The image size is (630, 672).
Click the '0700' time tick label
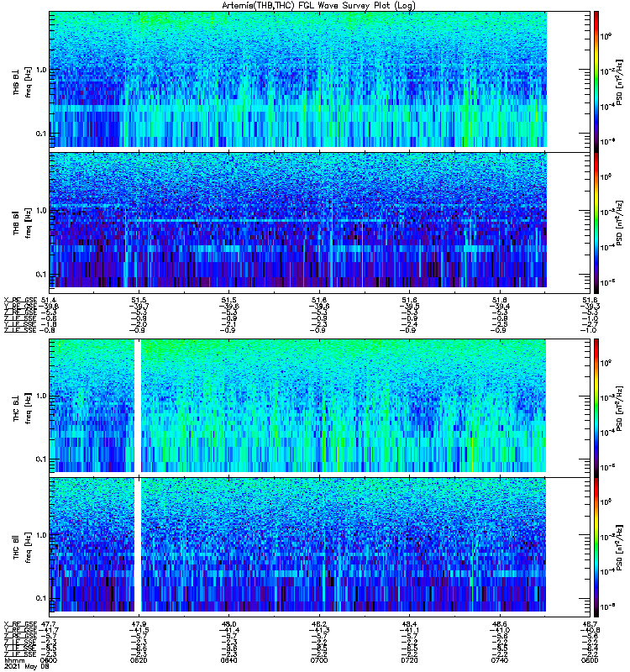pos(319,660)
